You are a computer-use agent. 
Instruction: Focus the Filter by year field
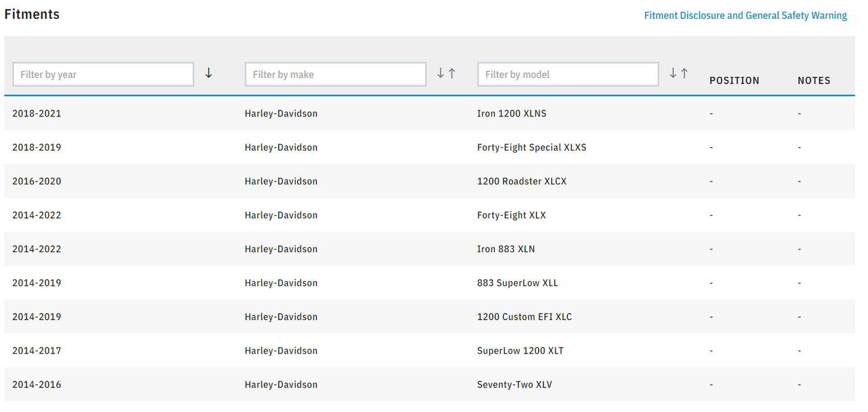coord(103,74)
